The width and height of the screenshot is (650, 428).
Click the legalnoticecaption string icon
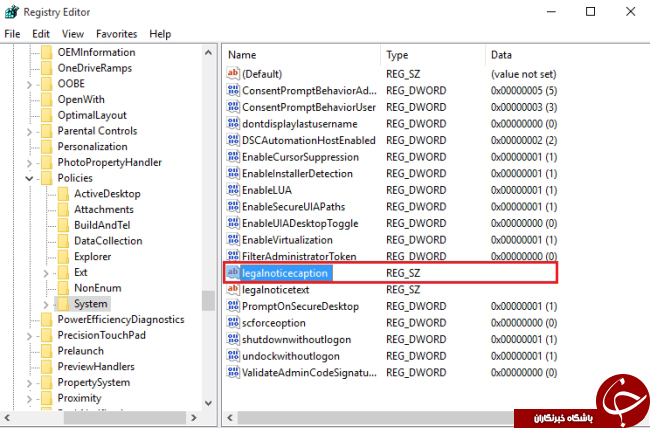coord(233,272)
